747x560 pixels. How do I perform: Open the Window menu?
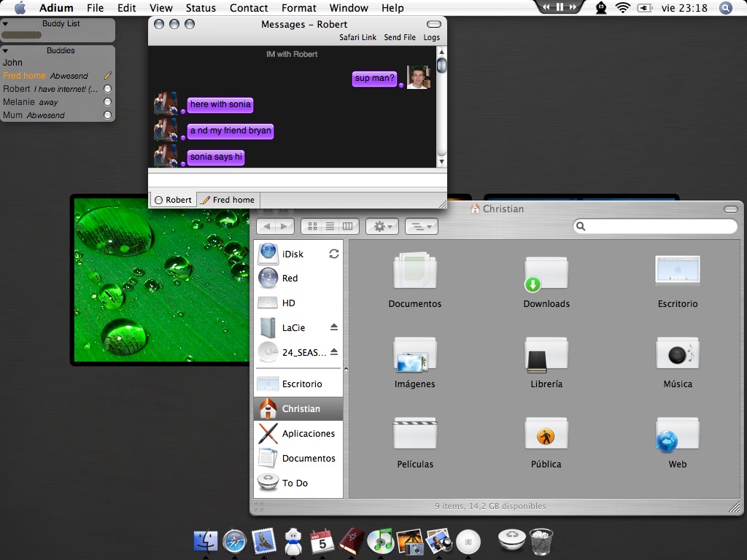click(349, 7)
